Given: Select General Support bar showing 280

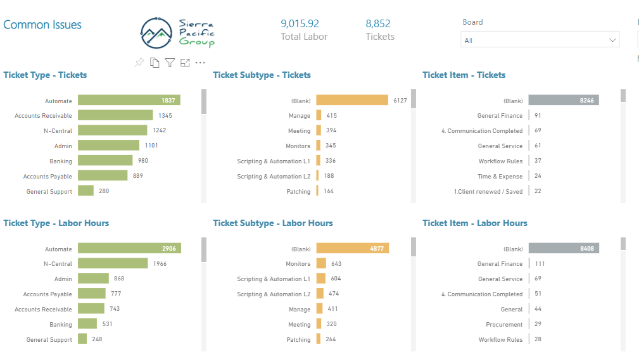Looking at the screenshot, I should (x=86, y=191).
